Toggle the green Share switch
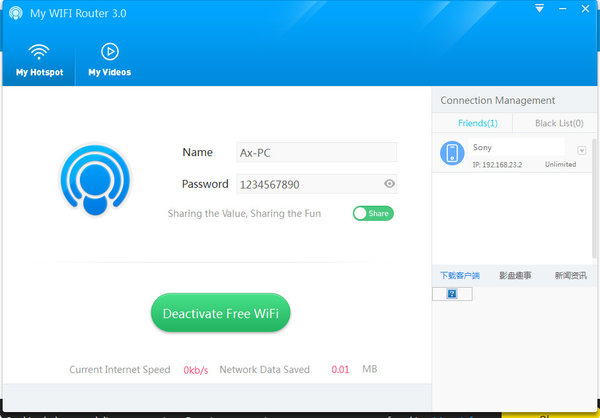Screen dimensions: 600x418 click(373, 214)
